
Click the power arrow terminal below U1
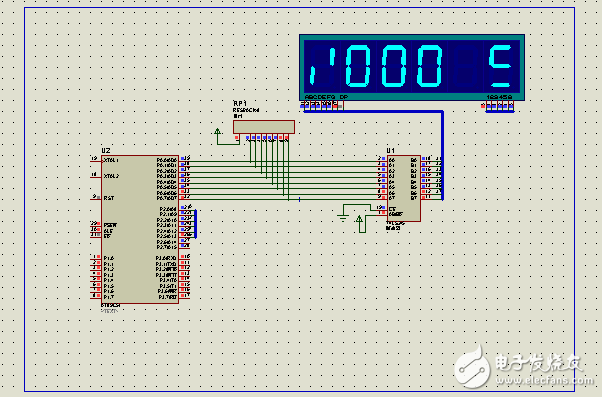pyautogui.click(x=359, y=220)
